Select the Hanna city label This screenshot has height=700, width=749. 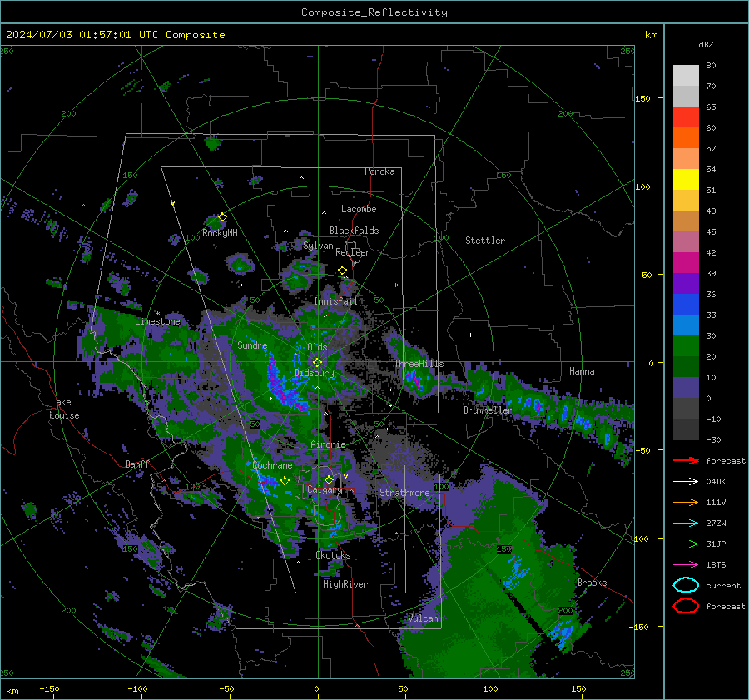click(582, 371)
